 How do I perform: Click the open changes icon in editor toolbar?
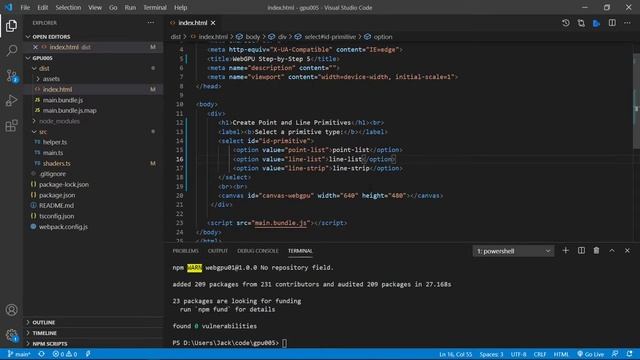pos(581,23)
